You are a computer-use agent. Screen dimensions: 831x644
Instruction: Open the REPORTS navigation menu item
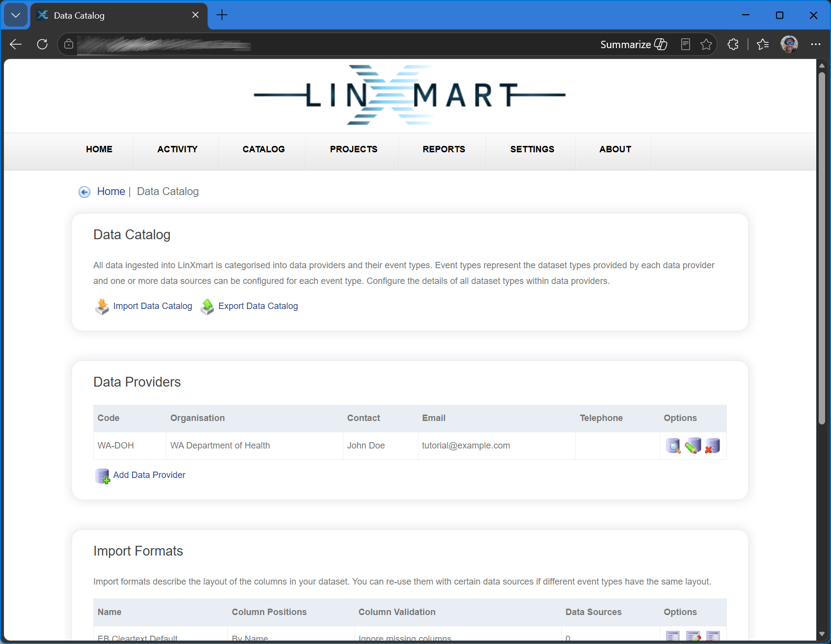tap(444, 149)
